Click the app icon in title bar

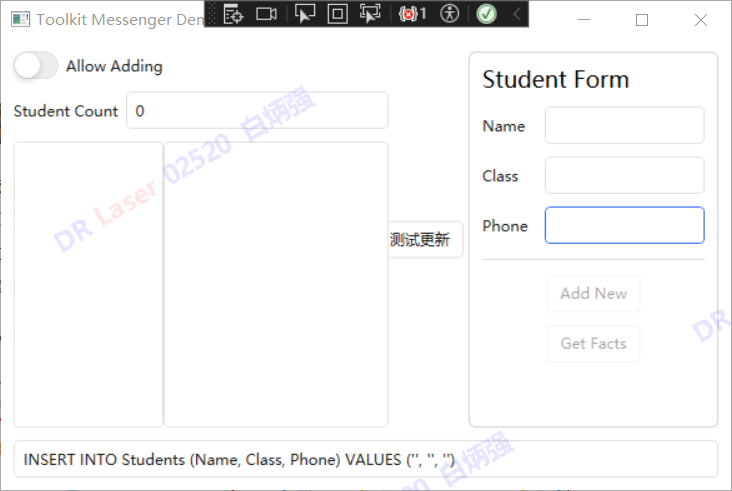pyautogui.click(x=20, y=20)
